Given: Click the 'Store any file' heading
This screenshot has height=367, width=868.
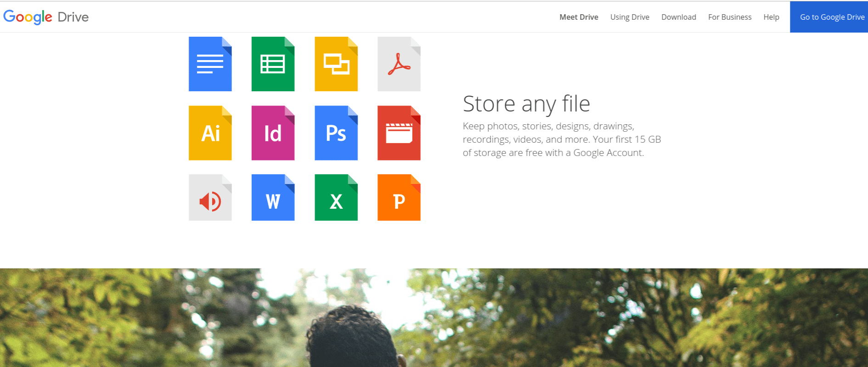Looking at the screenshot, I should tap(526, 104).
